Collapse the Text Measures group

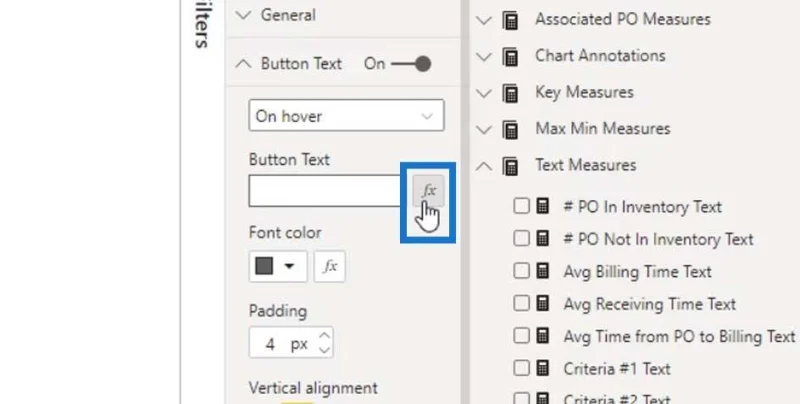[484, 166]
